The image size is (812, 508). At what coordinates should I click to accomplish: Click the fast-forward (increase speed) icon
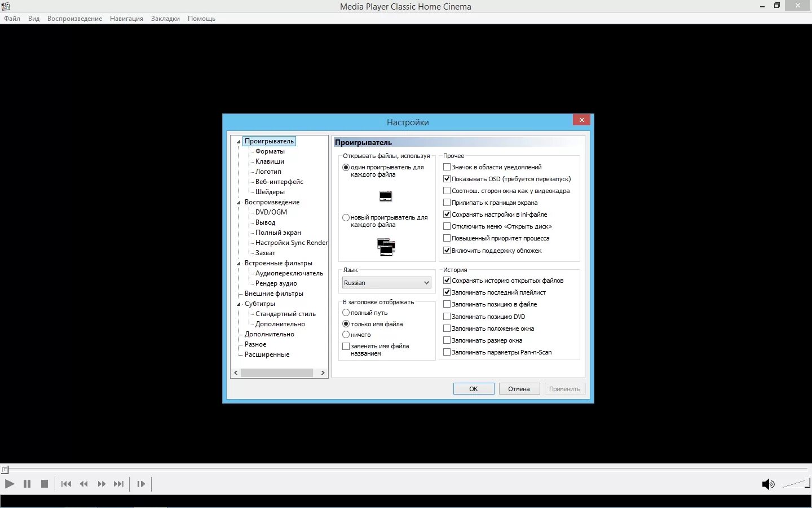[x=101, y=484]
